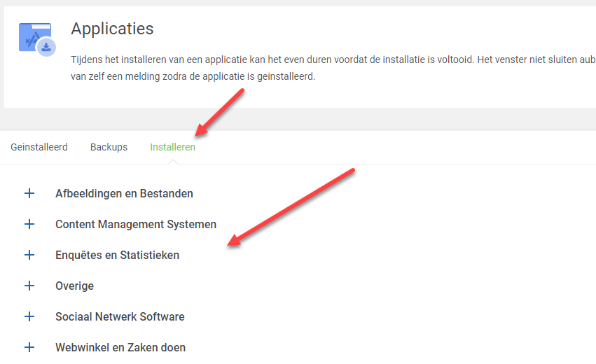Image resolution: width=596 pixels, height=364 pixels.
Task: Click the plus icon beside Overige
Action: tap(29, 286)
